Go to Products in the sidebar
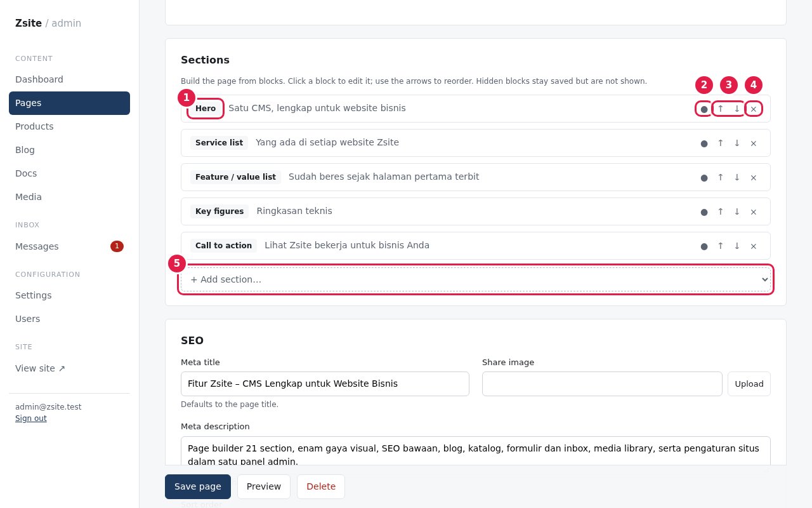 (69, 126)
